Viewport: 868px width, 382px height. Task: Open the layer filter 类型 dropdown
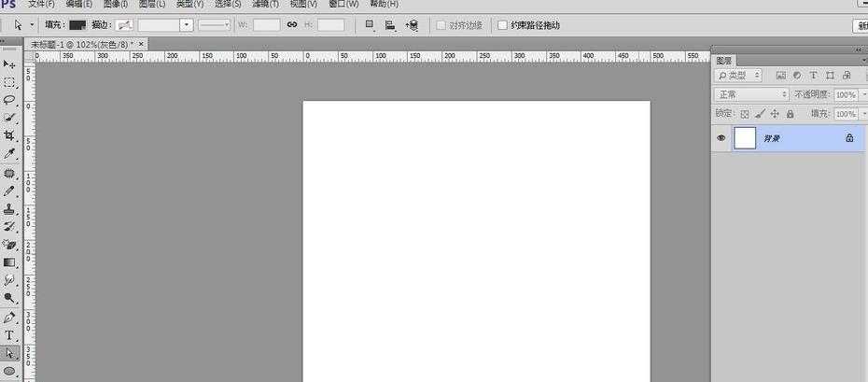coord(738,75)
